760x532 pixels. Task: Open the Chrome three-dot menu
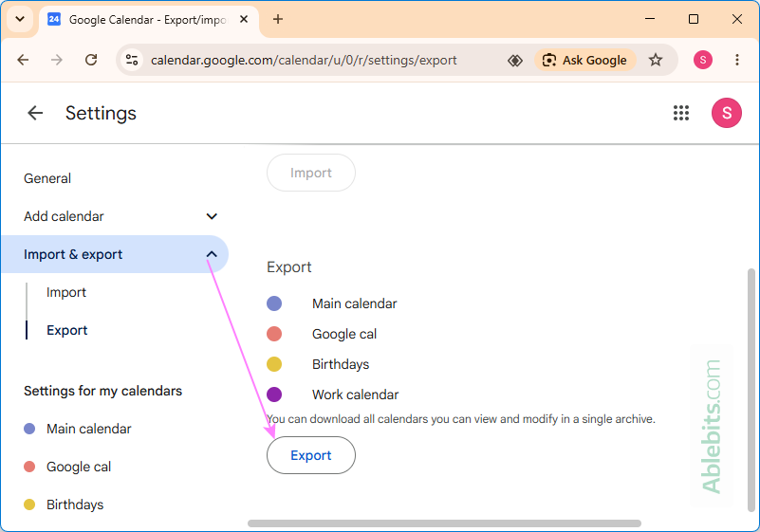point(736,60)
